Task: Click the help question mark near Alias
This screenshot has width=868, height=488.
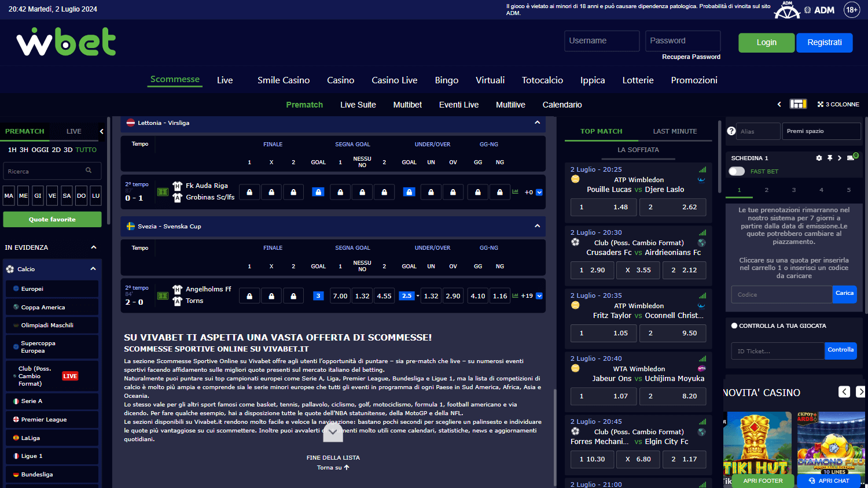Action: tap(731, 131)
